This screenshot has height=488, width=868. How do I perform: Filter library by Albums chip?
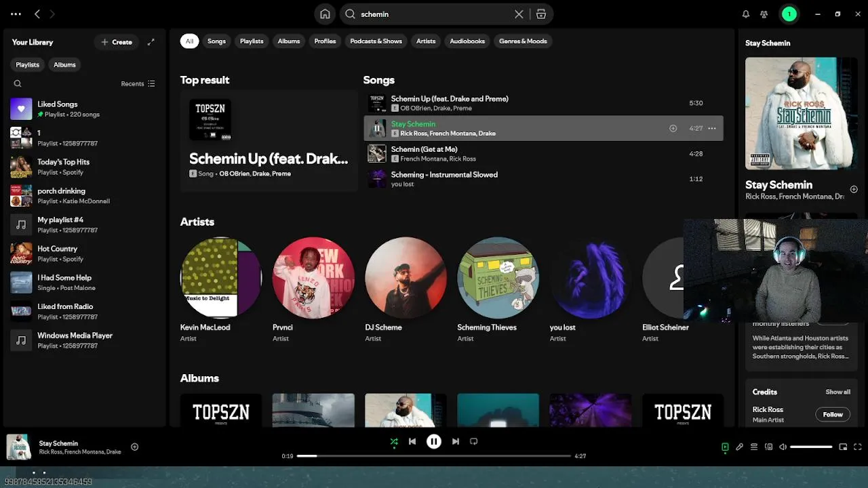[x=64, y=64]
